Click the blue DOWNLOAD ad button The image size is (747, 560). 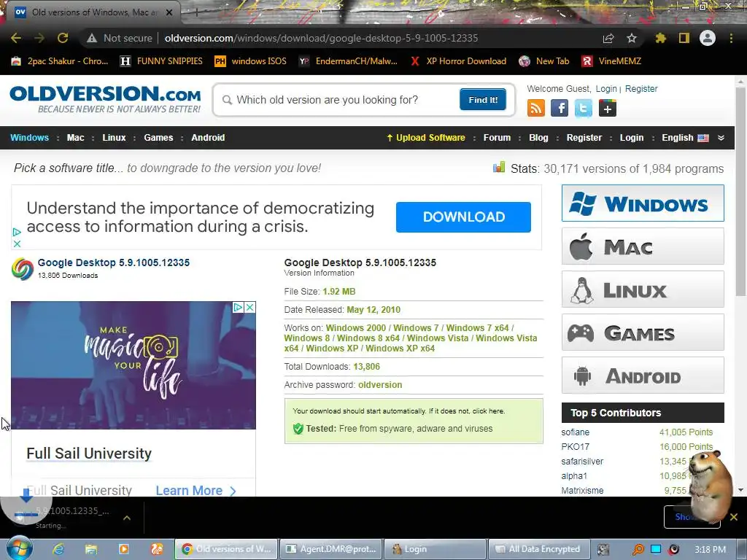463,217
